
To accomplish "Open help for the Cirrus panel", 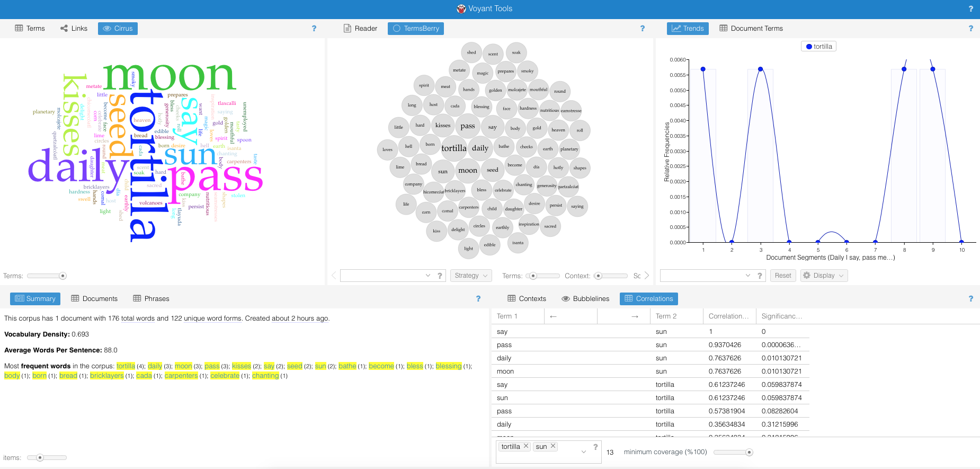I will pyautogui.click(x=314, y=29).
